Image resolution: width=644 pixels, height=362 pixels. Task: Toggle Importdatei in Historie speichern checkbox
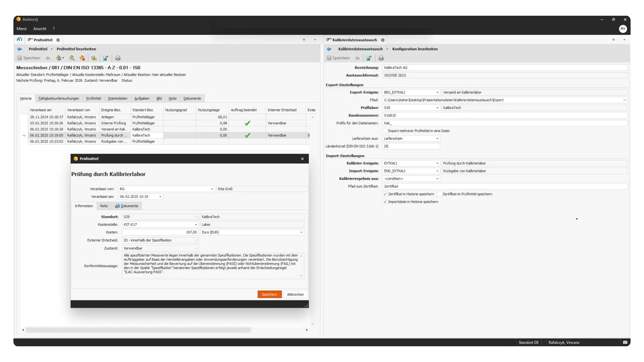point(385,202)
